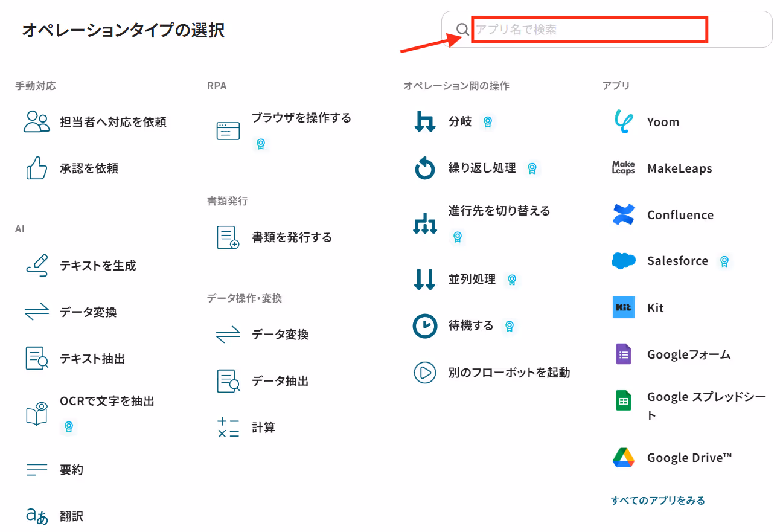
Task: Click the premium badge next to 待機する
Action: pyautogui.click(x=510, y=326)
